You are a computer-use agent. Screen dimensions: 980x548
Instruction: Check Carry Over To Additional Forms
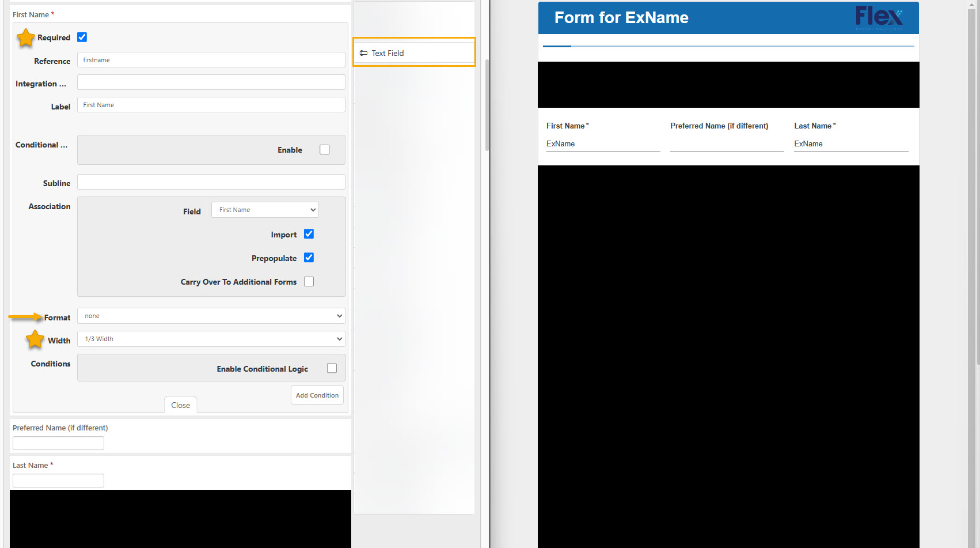(x=309, y=282)
